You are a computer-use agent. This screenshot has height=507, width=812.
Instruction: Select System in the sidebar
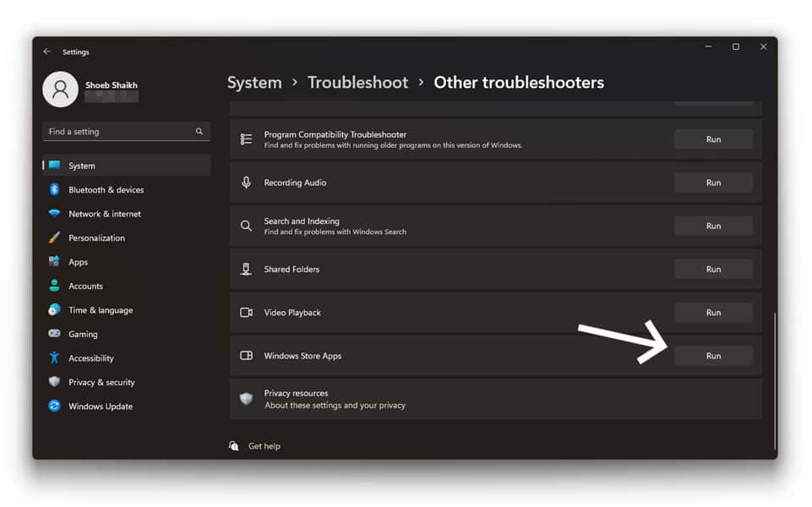pyautogui.click(x=127, y=166)
